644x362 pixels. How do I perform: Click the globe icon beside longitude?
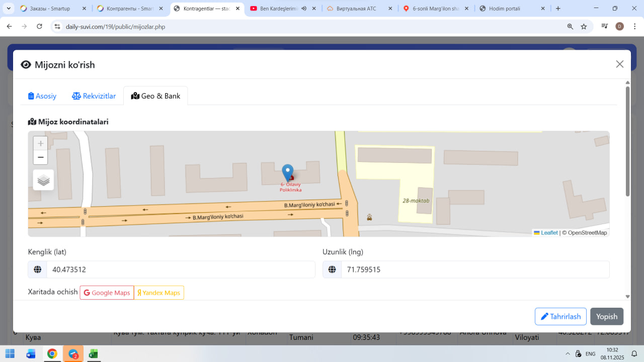tap(332, 269)
